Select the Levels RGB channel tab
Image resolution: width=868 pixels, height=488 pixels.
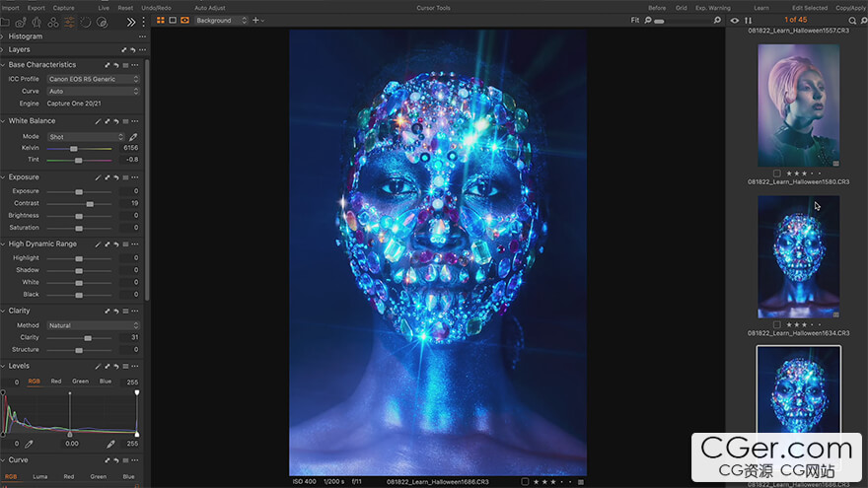pyautogui.click(x=34, y=382)
